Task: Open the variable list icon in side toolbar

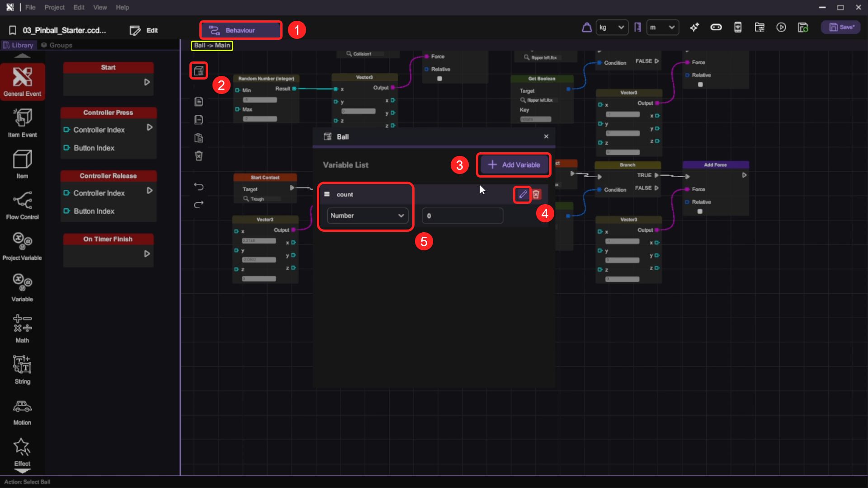Action: [x=198, y=70]
